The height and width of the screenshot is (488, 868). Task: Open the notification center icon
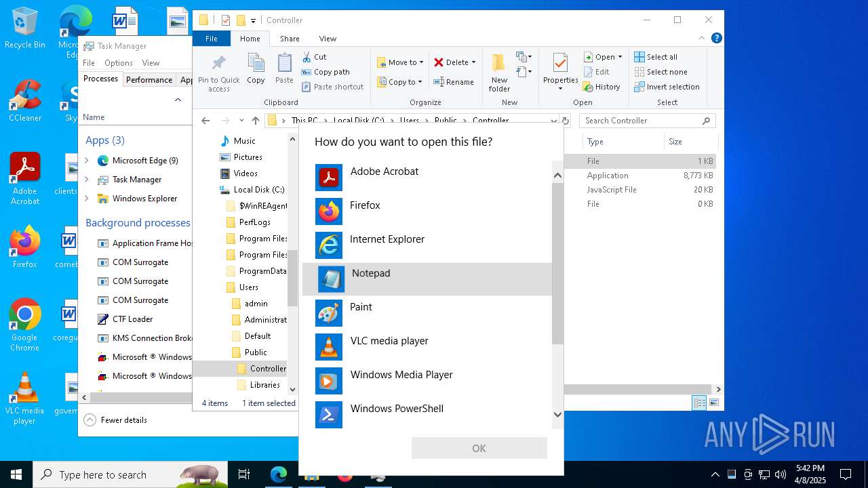(846, 474)
